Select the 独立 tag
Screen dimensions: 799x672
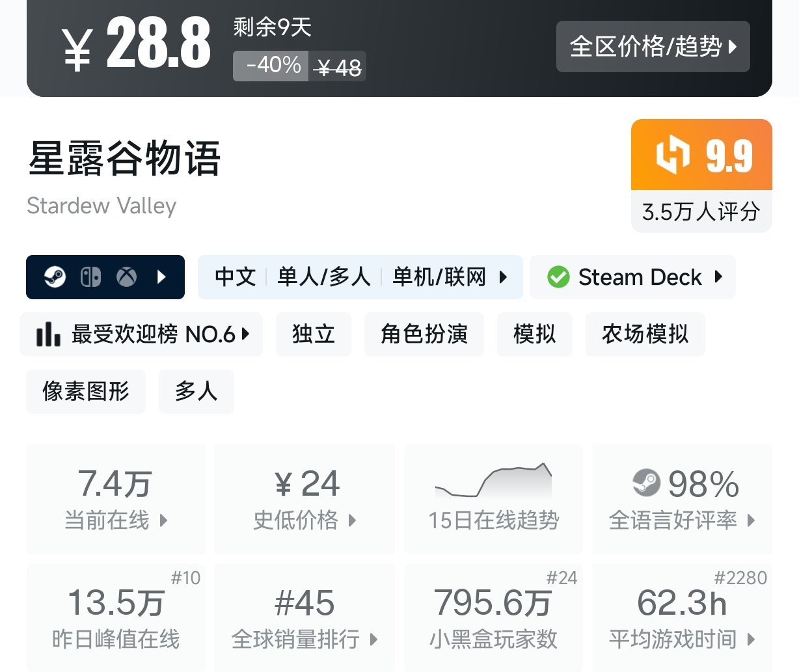pos(314,334)
